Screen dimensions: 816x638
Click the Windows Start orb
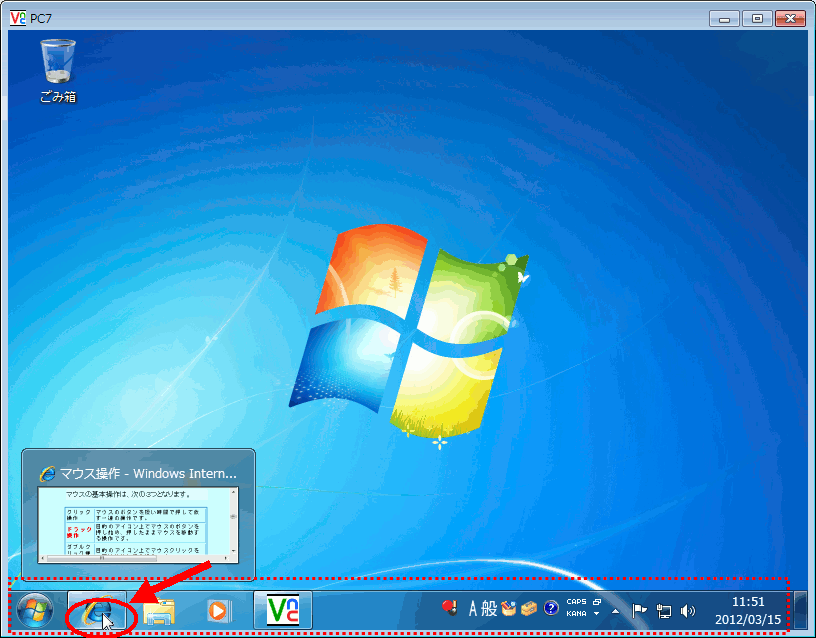[x=35, y=610]
